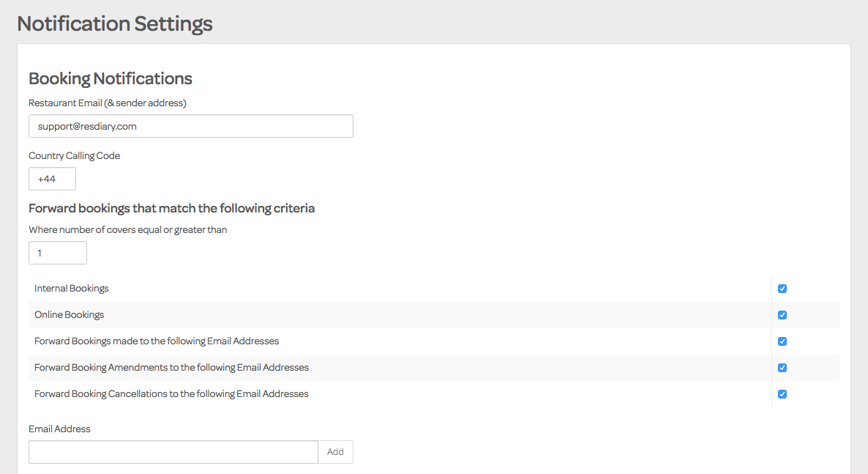Click the Forward bookings criteria heading
This screenshot has height=474, width=868.
click(171, 208)
